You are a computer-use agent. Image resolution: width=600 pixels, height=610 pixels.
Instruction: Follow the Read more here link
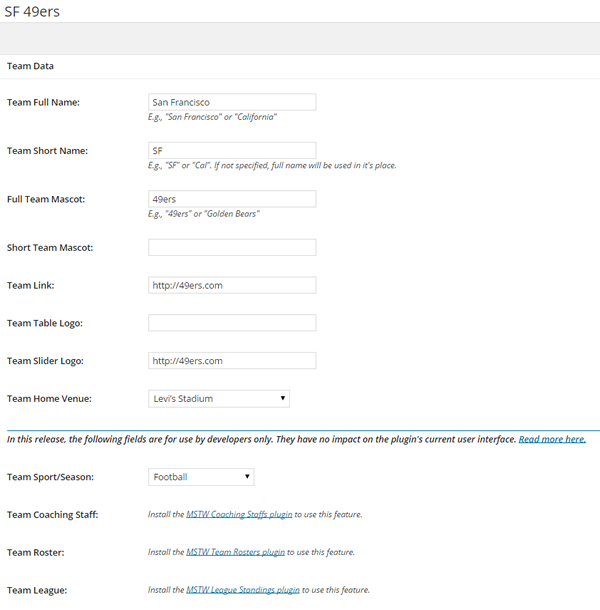click(x=552, y=439)
